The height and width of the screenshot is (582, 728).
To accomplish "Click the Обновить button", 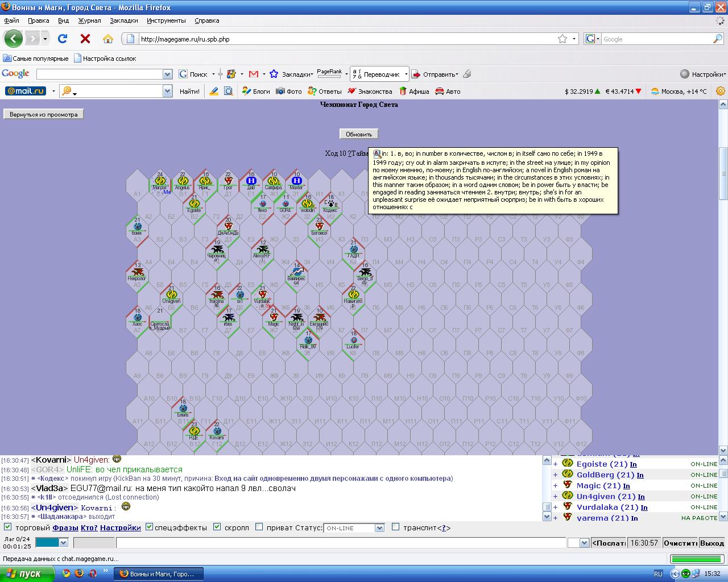I will click(x=359, y=134).
